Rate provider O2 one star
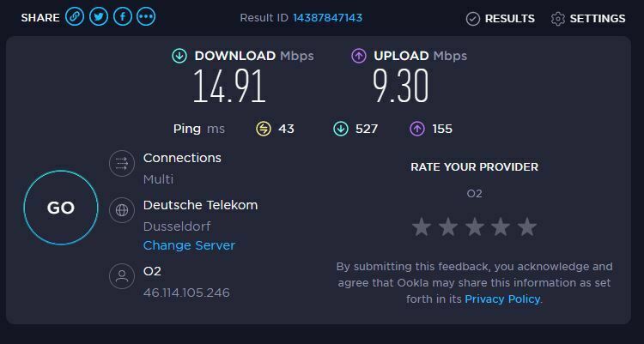The height and width of the screenshot is (344, 644). 422,226
